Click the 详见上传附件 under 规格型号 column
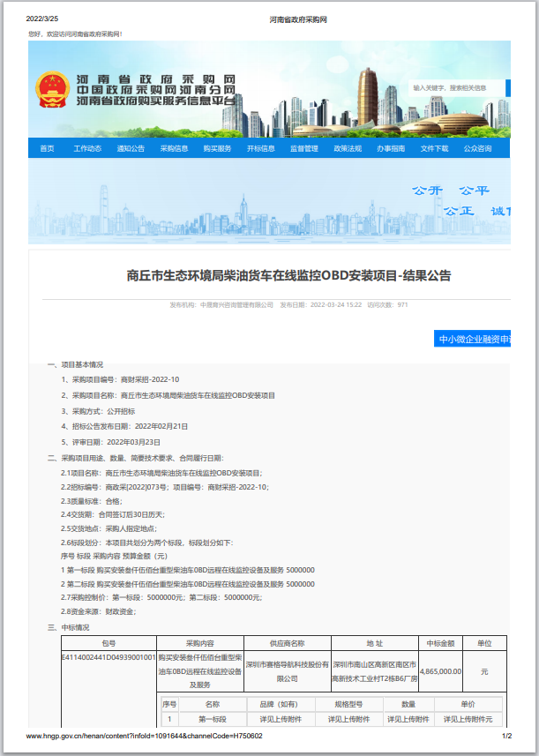The image size is (539, 756). pyautogui.click(x=343, y=719)
